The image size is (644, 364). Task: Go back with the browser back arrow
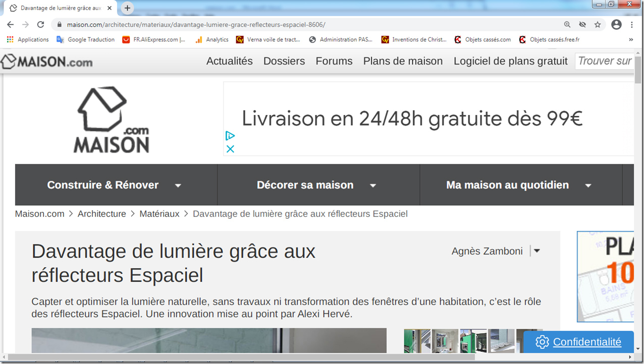click(10, 24)
